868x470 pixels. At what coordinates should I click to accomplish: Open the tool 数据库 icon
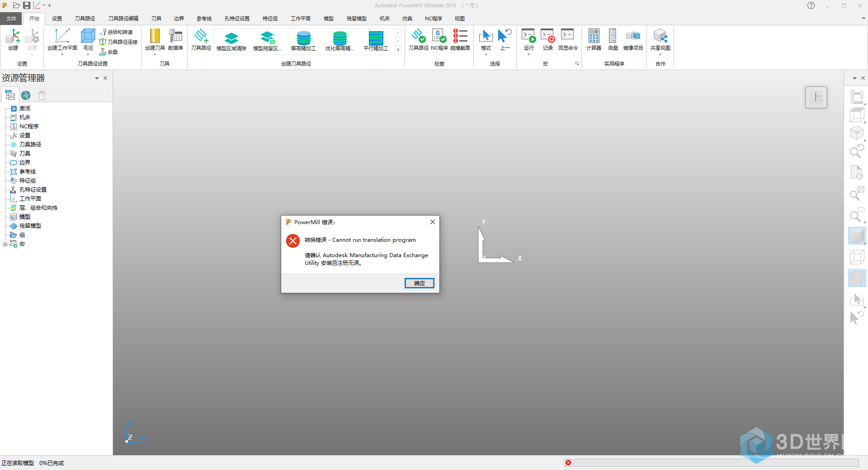(x=175, y=40)
